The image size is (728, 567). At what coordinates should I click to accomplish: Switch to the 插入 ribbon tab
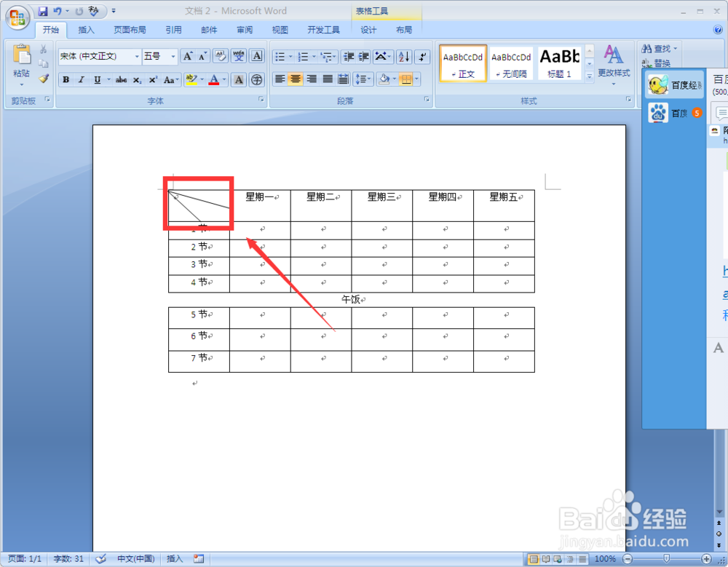[86, 30]
